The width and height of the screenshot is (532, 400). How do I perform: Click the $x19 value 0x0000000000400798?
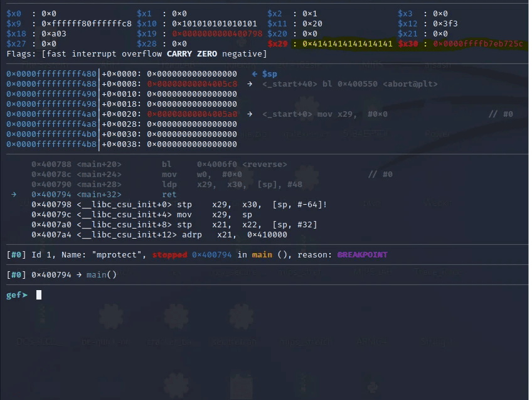coord(217,34)
